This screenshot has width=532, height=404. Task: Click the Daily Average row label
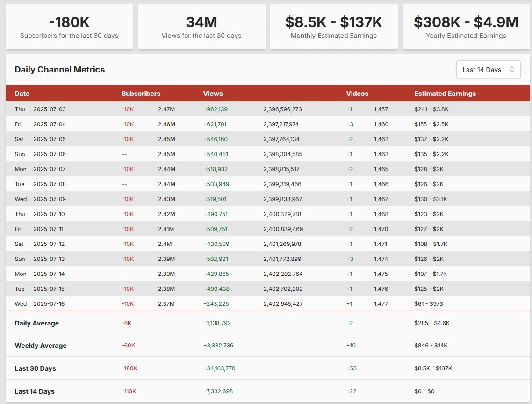pyautogui.click(x=36, y=323)
